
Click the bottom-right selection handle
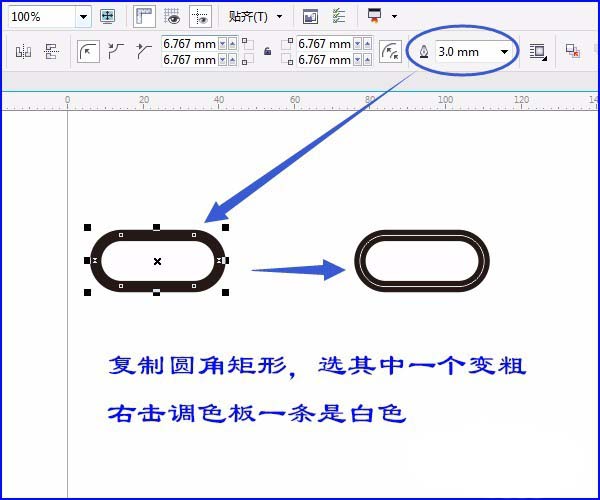(x=225, y=293)
